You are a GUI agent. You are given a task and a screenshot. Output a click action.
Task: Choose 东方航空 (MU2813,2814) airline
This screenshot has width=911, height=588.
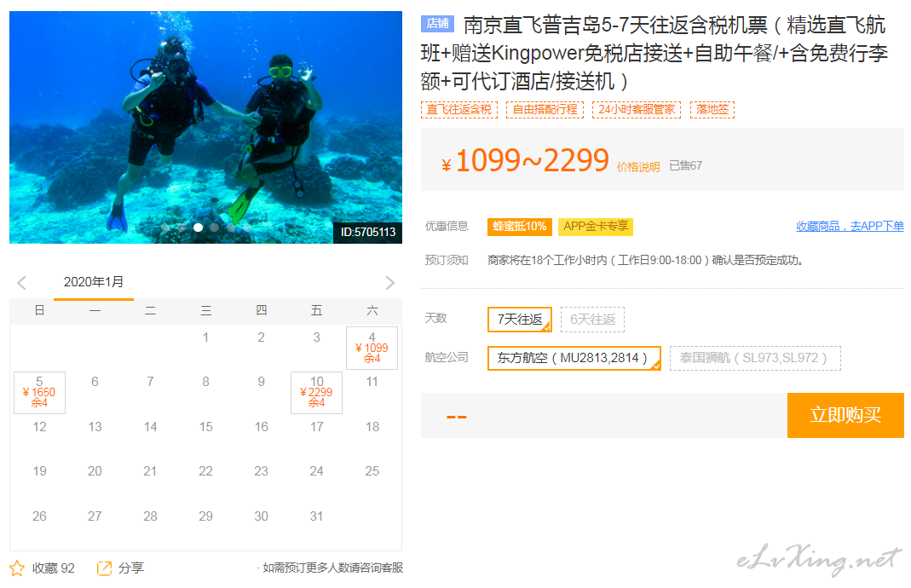click(x=574, y=358)
